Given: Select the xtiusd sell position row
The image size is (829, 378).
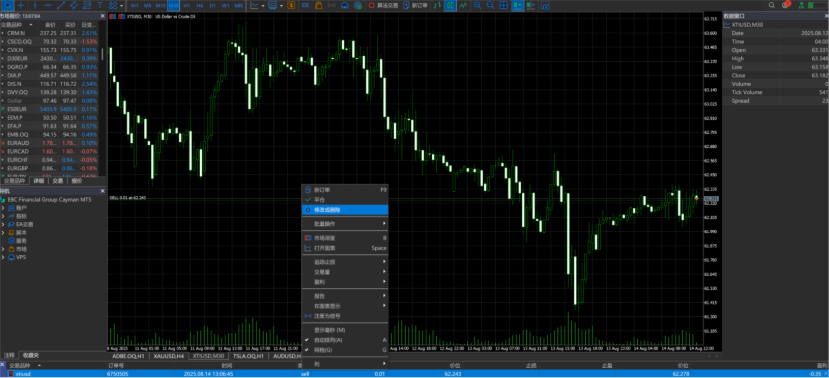Looking at the screenshot, I should tap(414, 374).
